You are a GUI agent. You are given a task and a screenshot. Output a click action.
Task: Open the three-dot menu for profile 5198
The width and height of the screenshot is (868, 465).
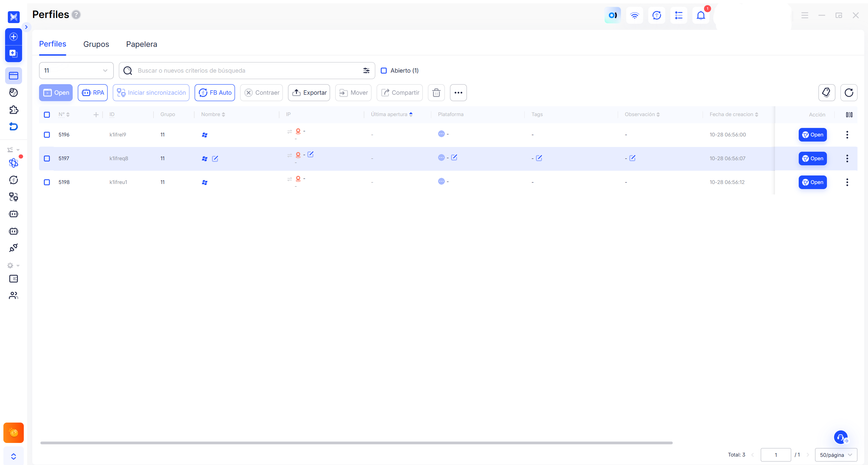847,182
